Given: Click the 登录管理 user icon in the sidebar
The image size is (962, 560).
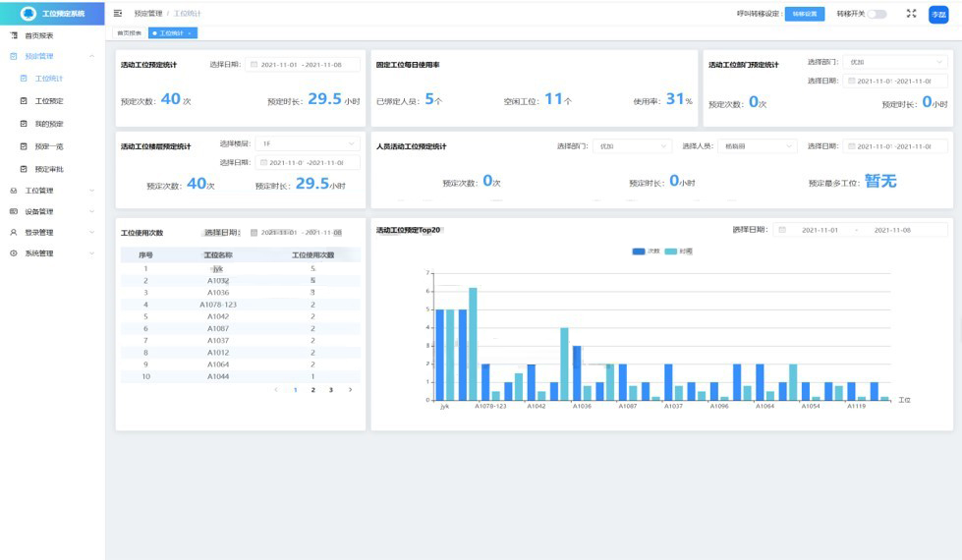Looking at the screenshot, I should [x=14, y=233].
